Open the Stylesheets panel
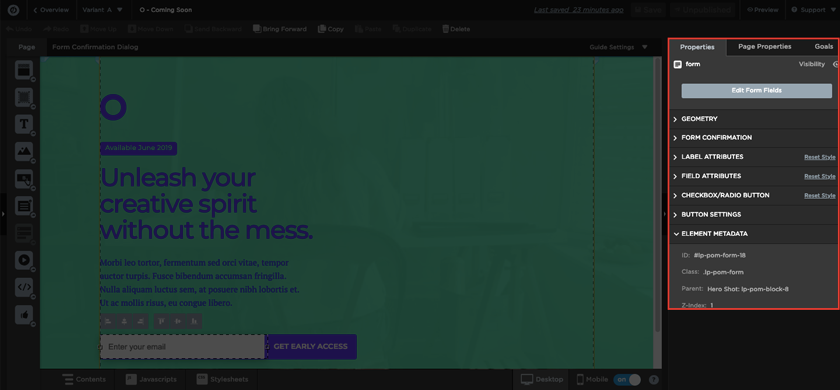The height and width of the screenshot is (390, 840). click(x=222, y=379)
